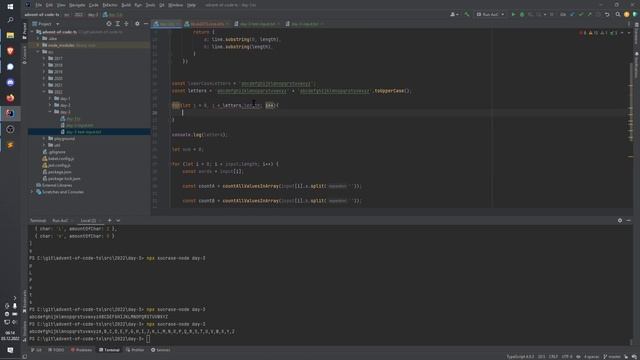The width and height of the screenshot is (640, 360).
Task: Click the orange IDE updates icon
Action: 627,14
